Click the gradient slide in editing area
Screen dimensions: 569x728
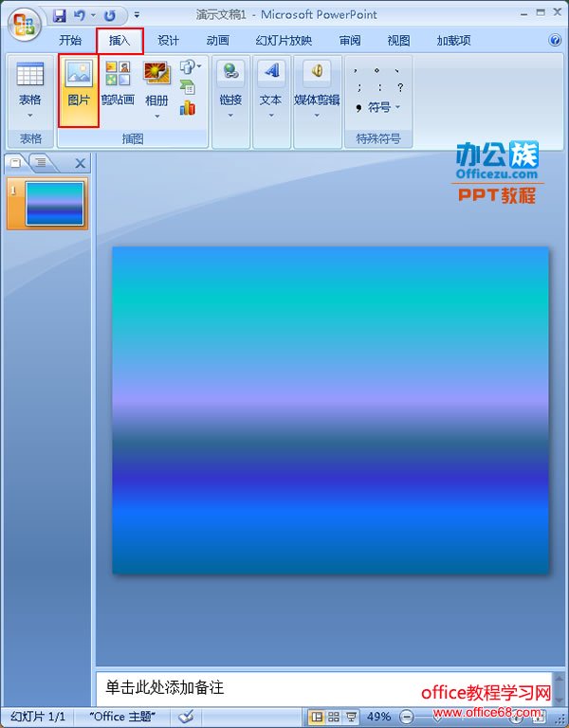[x=330, y=409]
